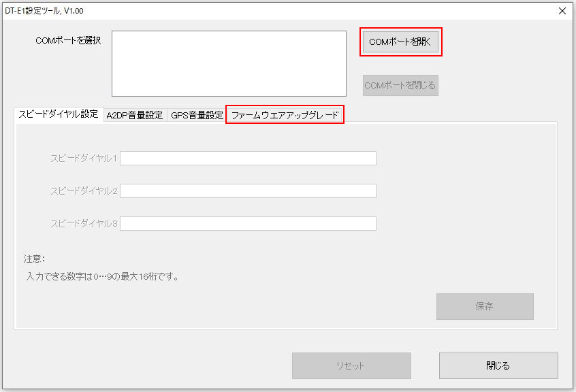Click the COMポートを選択 label
Viewport: 576px width, 392px height.
tap(68, 41)
